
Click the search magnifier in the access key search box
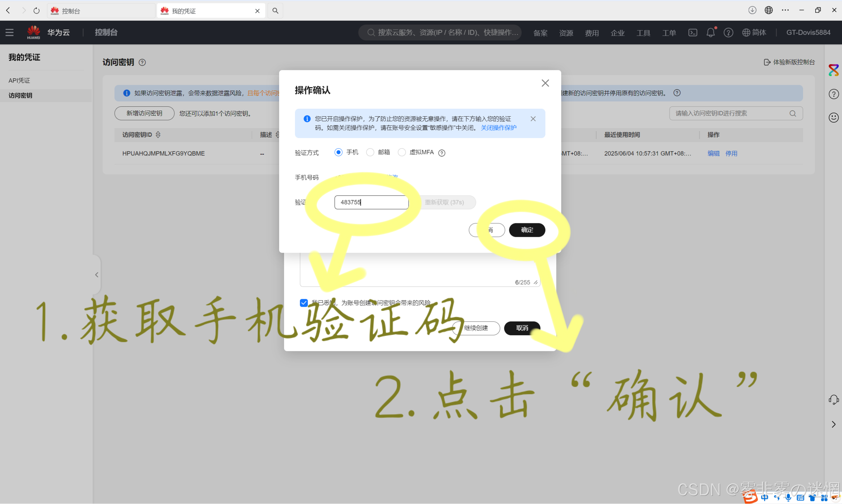click(x=793, y=113)
